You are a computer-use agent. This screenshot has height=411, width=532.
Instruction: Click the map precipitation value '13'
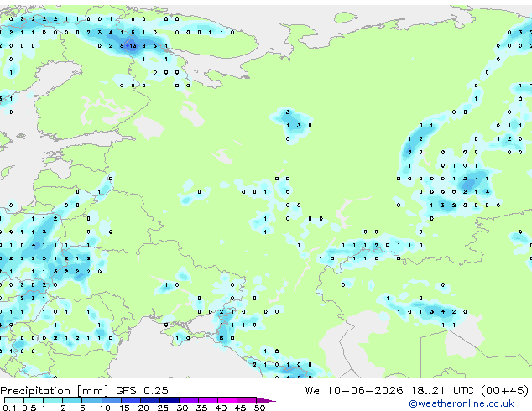(133, 45)
